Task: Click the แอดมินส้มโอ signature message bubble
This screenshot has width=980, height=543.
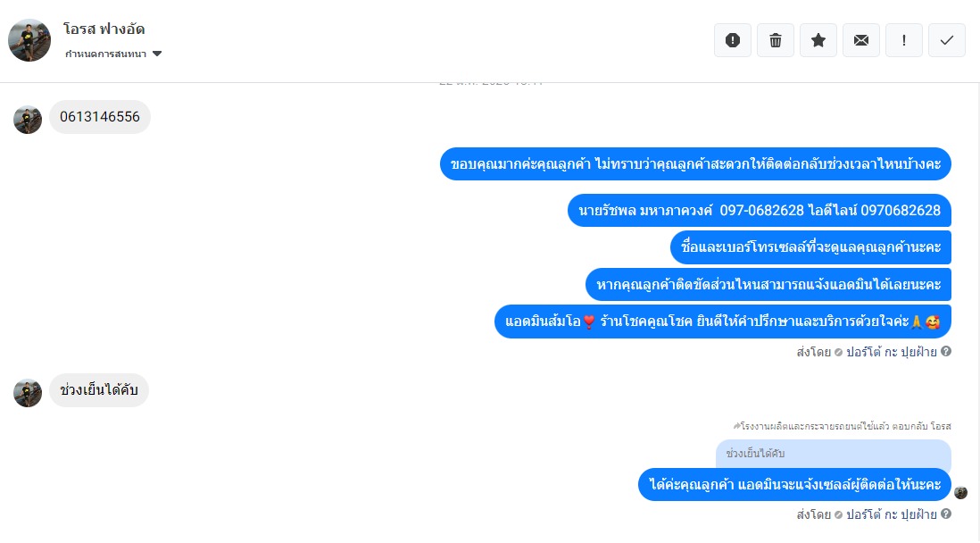Action: pyautogui.click(x=723, y=322)
